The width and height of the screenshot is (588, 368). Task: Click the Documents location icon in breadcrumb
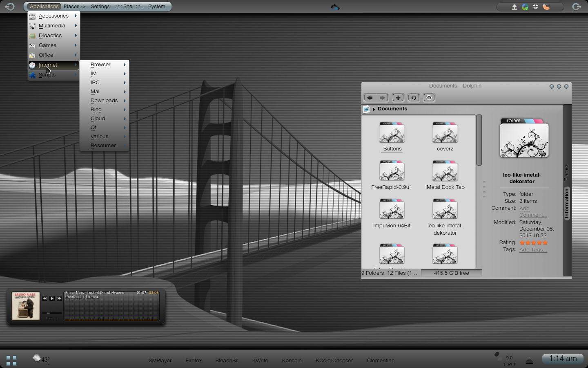(366, 109)
